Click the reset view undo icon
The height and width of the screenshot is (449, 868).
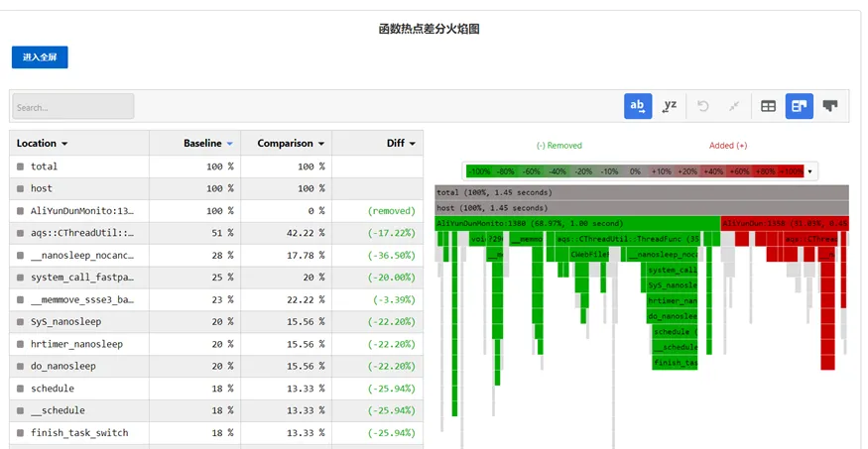click(x=703, y=106)
